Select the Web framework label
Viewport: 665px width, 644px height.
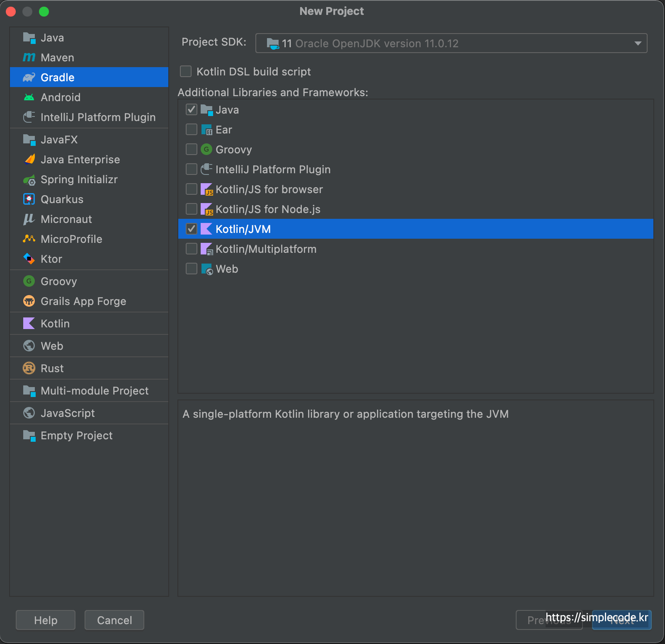227,269
